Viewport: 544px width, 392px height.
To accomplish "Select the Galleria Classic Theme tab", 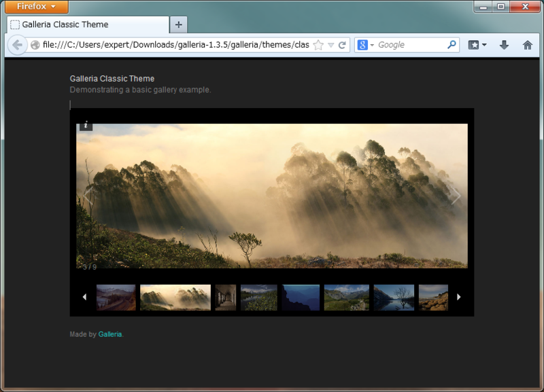I will (88, 24).
